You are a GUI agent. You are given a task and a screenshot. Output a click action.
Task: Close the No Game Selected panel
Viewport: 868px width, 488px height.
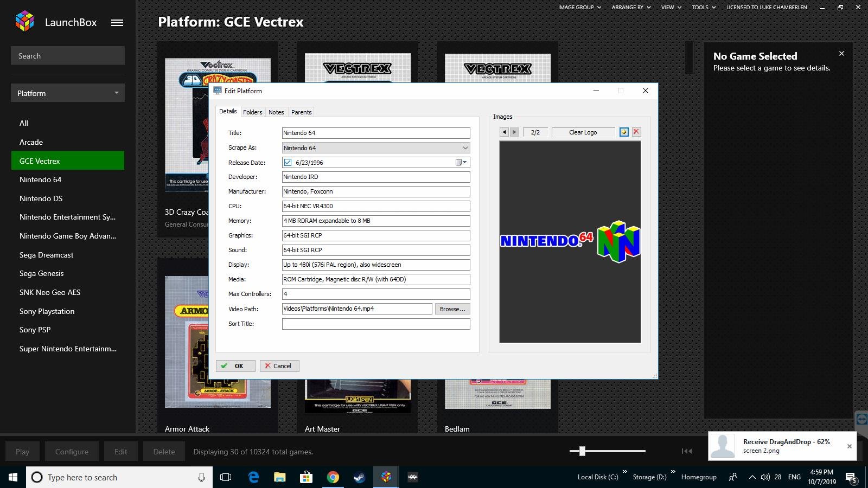click(x=841, y=54)
